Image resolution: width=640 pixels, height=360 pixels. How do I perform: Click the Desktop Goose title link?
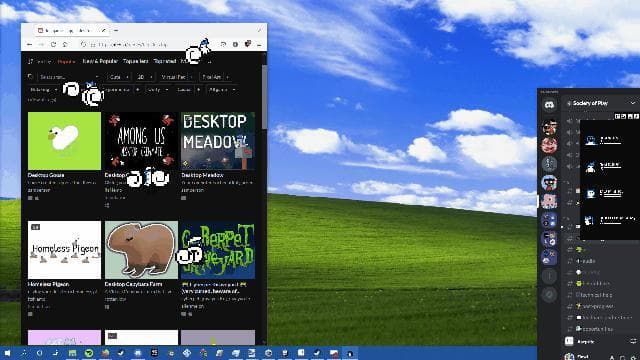point(46,175)
